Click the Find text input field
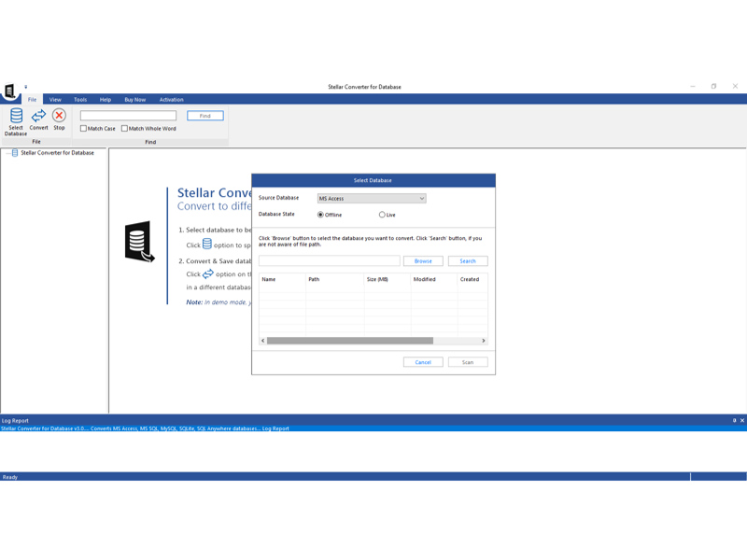The image size is (747, 560). tap(128, 116)
